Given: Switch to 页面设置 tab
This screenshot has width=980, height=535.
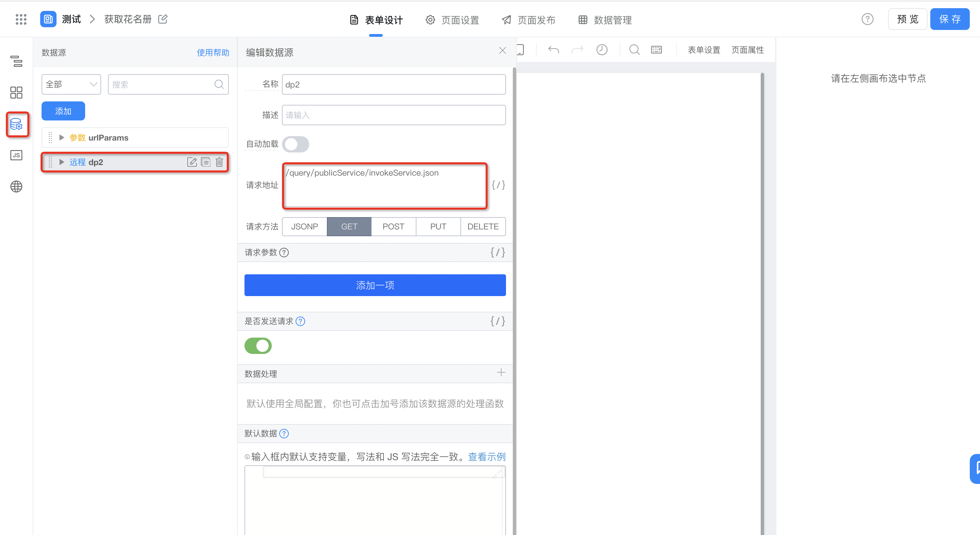Looking at the screenshot, I should [x=452, y=20].
